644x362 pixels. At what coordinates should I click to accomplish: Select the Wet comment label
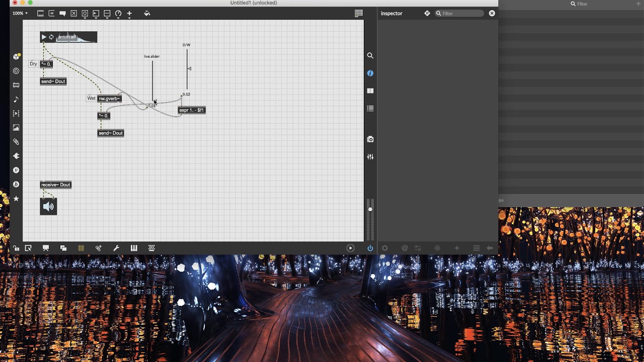(x=91, y=99)
